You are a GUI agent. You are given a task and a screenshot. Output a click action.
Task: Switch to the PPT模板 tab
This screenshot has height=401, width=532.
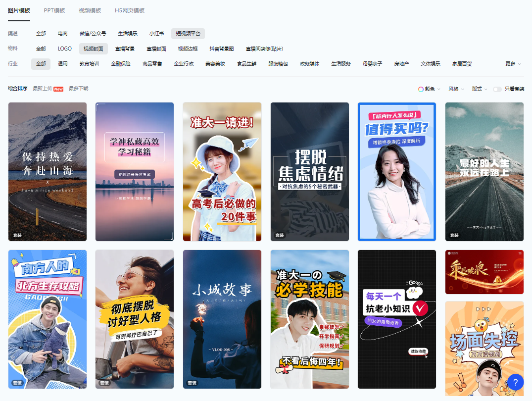point(54,10)
